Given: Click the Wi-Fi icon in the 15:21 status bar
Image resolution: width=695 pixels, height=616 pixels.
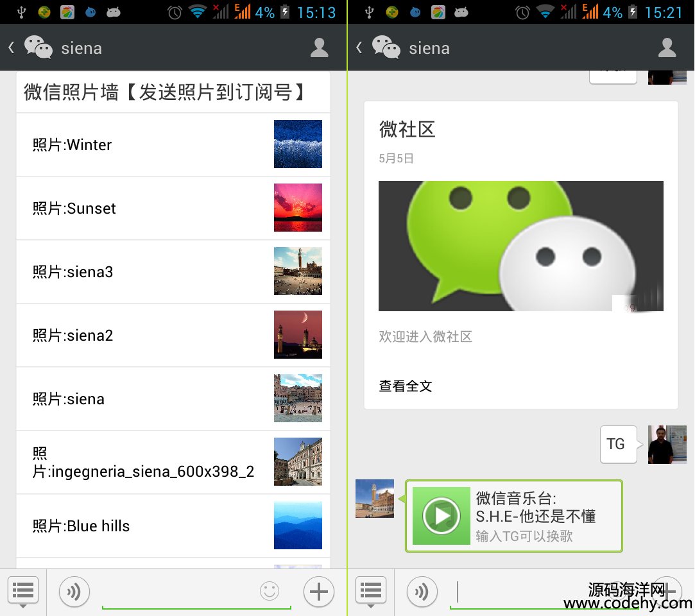Looking at the screenshot, I should click(545, 12).
